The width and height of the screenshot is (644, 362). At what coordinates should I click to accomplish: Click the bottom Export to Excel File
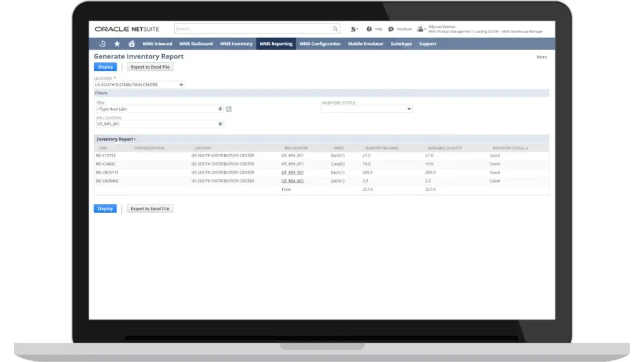pyautogui.click(x=150, y=209)
